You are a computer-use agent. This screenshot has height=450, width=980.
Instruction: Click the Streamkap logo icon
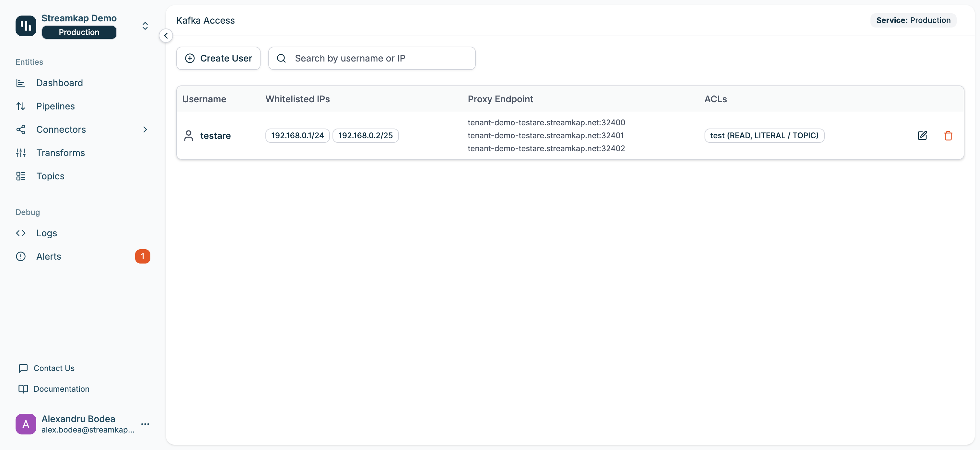click(x=26, y=26)
